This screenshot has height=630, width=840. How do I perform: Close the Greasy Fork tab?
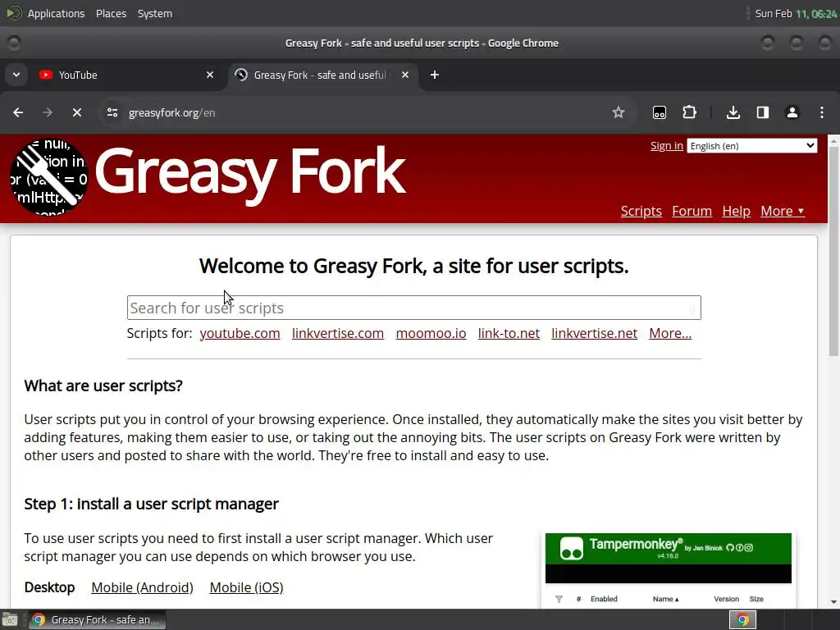point(405,75)
